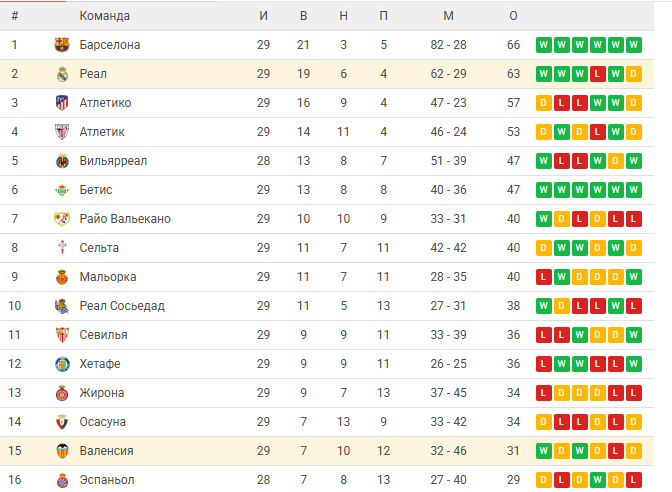Click Valencia's red L result badge

tap(615, 451)
